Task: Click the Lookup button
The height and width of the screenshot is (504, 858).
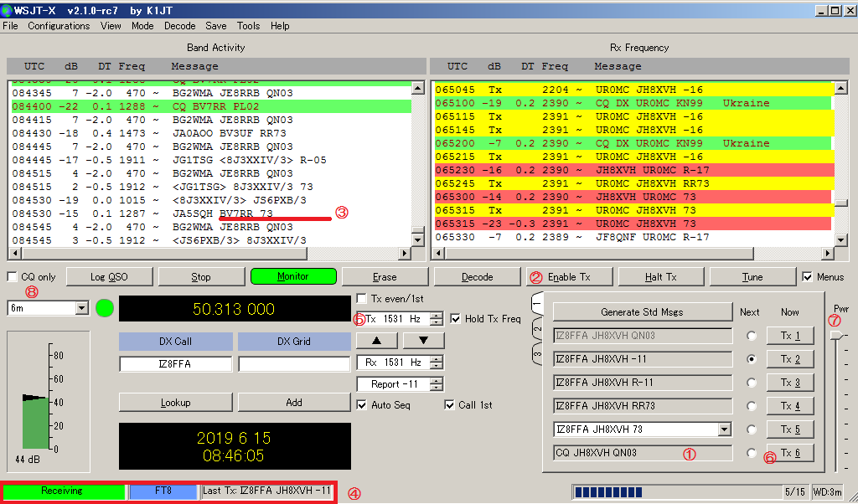Action: click(x=176, y=403)
